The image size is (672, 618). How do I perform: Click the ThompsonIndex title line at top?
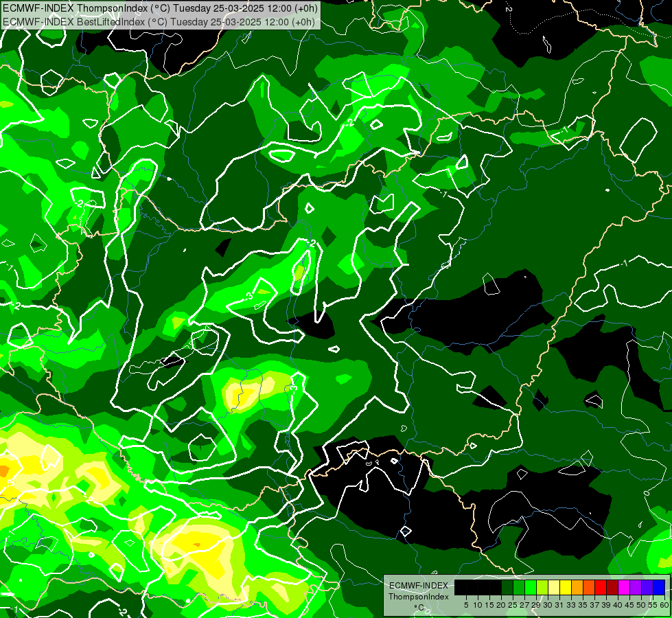click(x=161, y=8)
